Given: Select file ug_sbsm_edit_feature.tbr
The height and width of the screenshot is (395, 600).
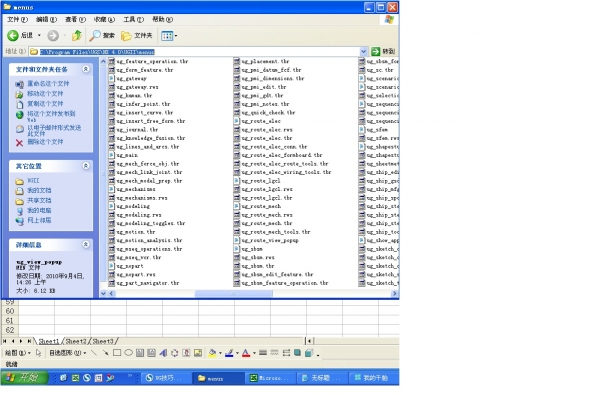Looking at the screenshot, I should click(x=277, y=274).
